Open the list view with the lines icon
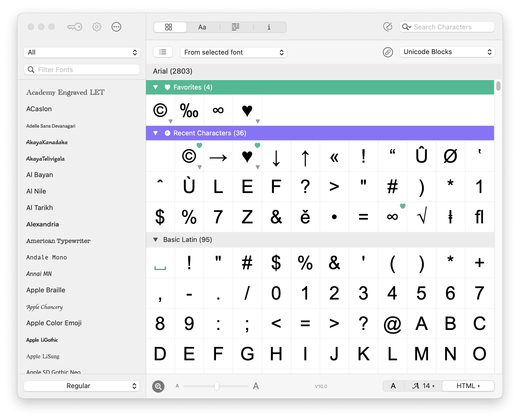This screenshot has width=520, height=420. coord(236,27)
